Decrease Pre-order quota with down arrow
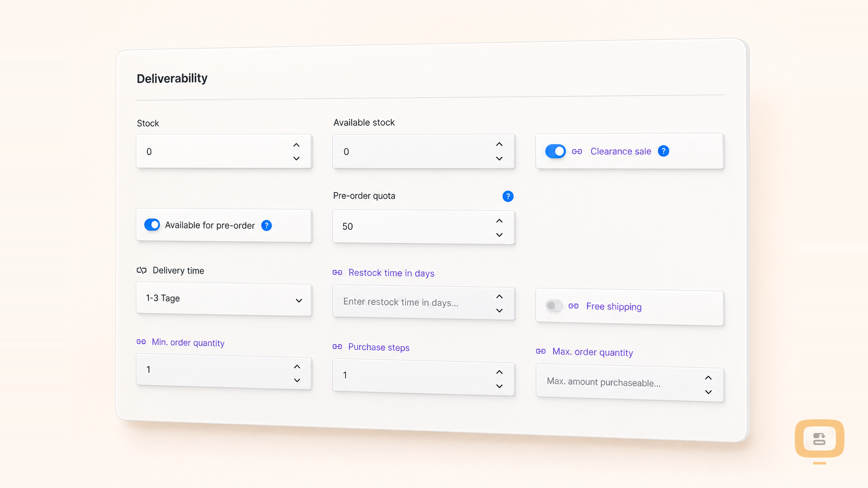Screen dimensions: 868x488 (x=499, y=235)
